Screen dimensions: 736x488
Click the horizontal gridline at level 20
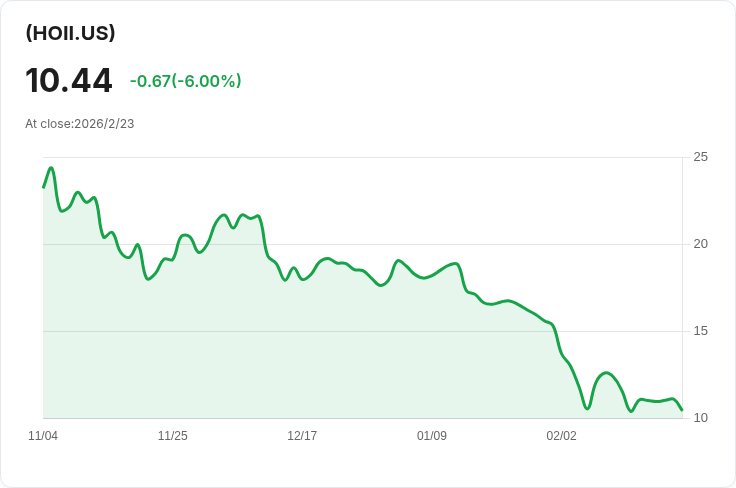(400, 244)
